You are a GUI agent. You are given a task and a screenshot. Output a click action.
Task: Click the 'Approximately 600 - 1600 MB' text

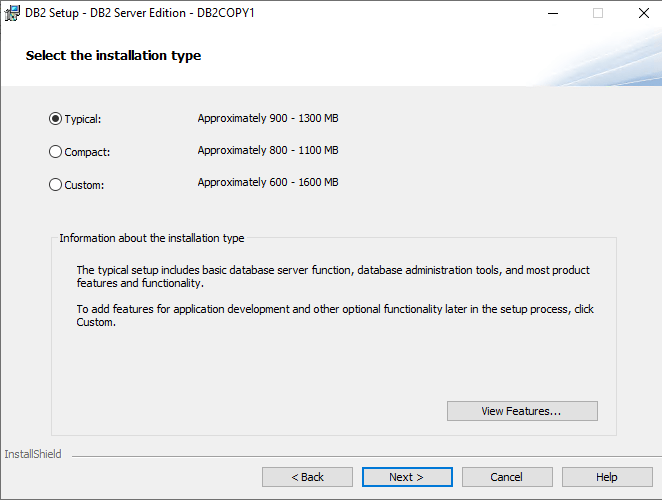[268, 182]
